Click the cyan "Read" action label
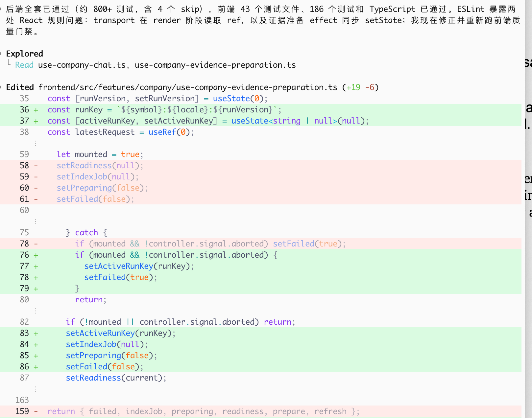 click(x=24, y=65)
